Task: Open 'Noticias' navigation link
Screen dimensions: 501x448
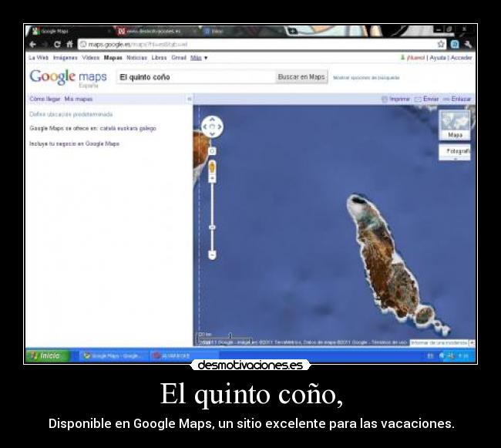Action: [x=136, y=58]
